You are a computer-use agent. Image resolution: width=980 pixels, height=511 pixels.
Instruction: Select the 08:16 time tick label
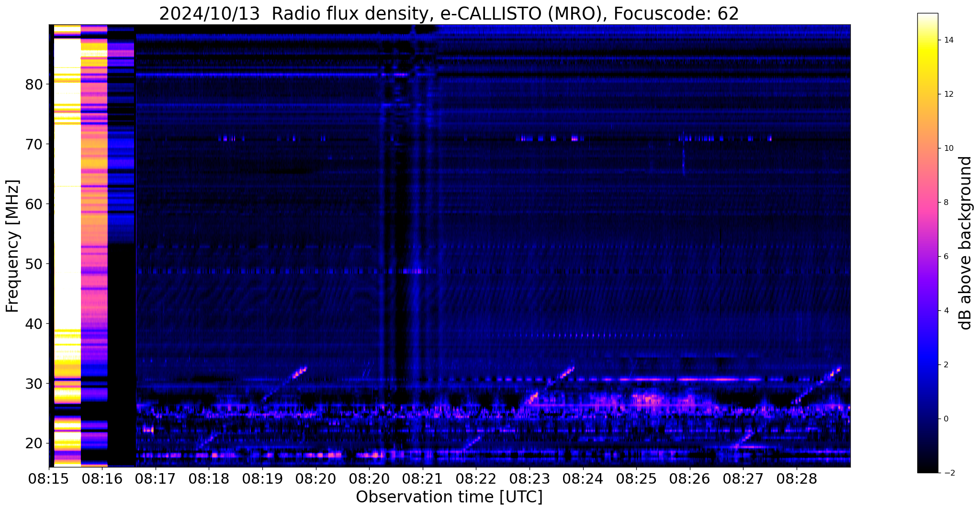click(102, 478)
